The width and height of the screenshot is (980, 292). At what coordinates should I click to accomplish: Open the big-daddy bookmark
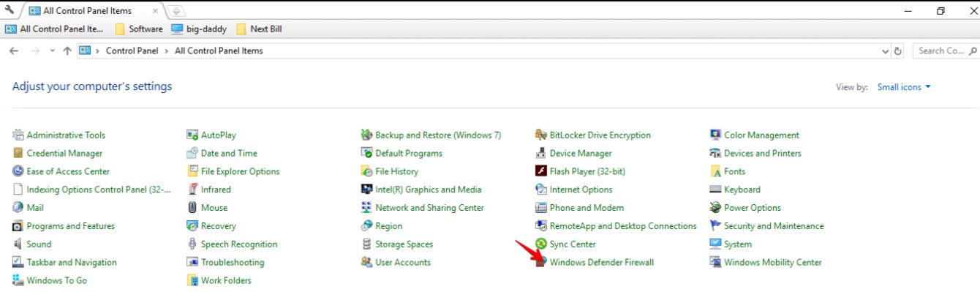click(199, 29)
